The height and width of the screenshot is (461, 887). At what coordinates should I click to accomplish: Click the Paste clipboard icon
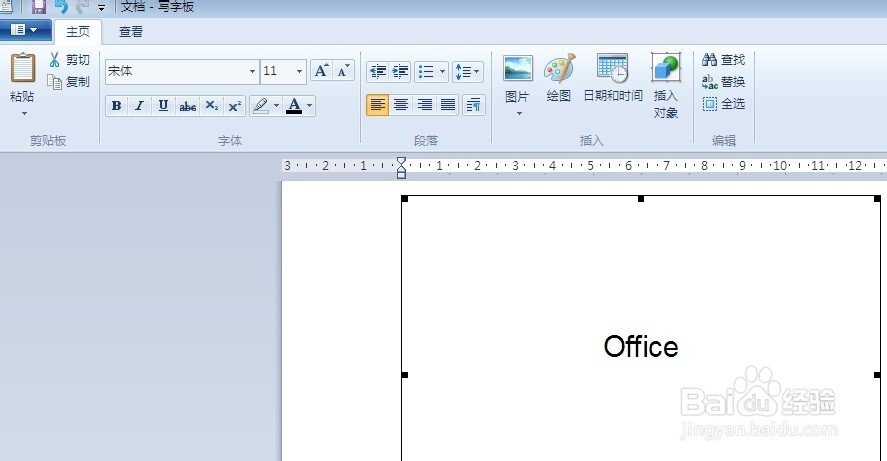click(23, 68)
